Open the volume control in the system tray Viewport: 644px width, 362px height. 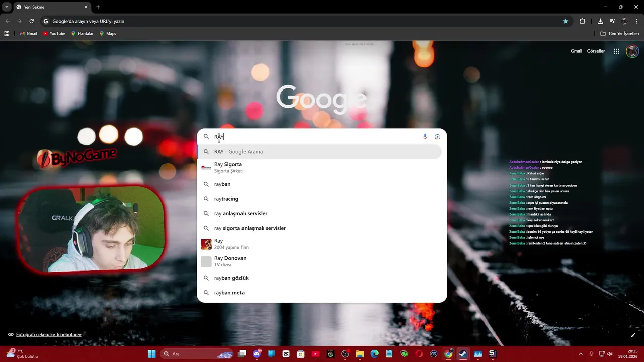[610, 354]
